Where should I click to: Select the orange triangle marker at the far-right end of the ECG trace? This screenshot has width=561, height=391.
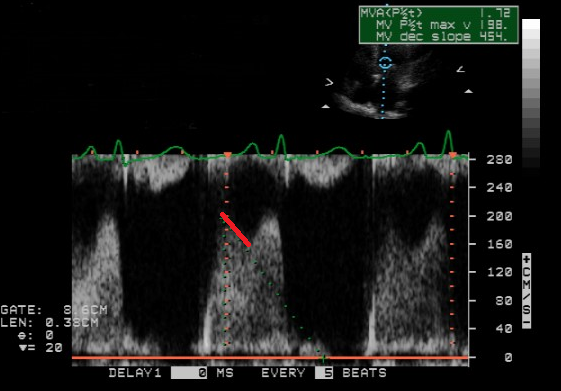[x=453, y=155]
